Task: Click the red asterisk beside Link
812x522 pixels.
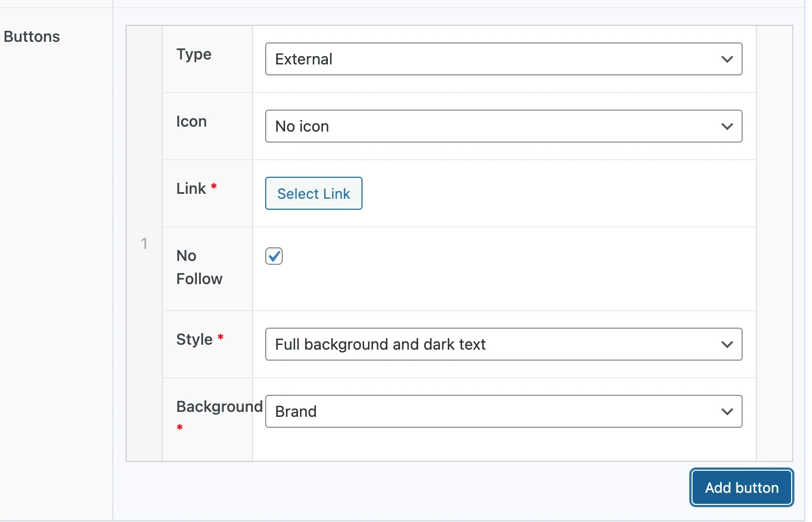Action: coord(214,187)
